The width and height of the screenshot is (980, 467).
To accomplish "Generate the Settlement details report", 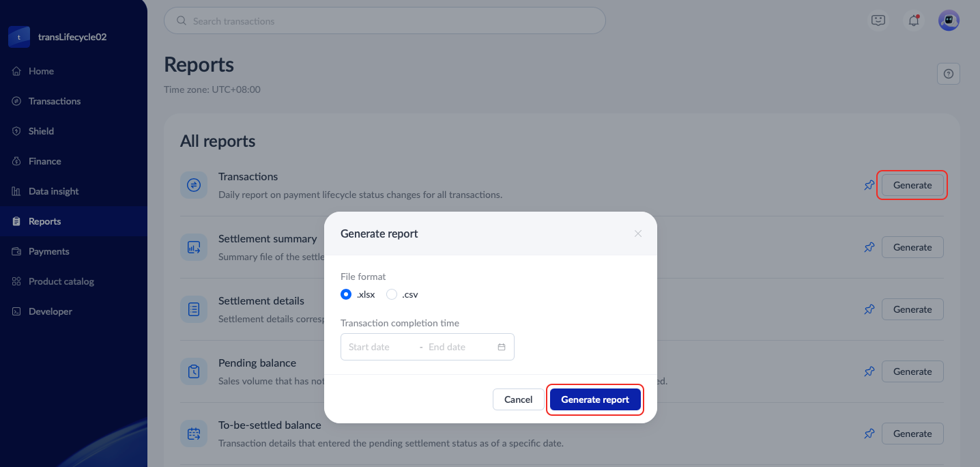I will (x=912, y=309).
